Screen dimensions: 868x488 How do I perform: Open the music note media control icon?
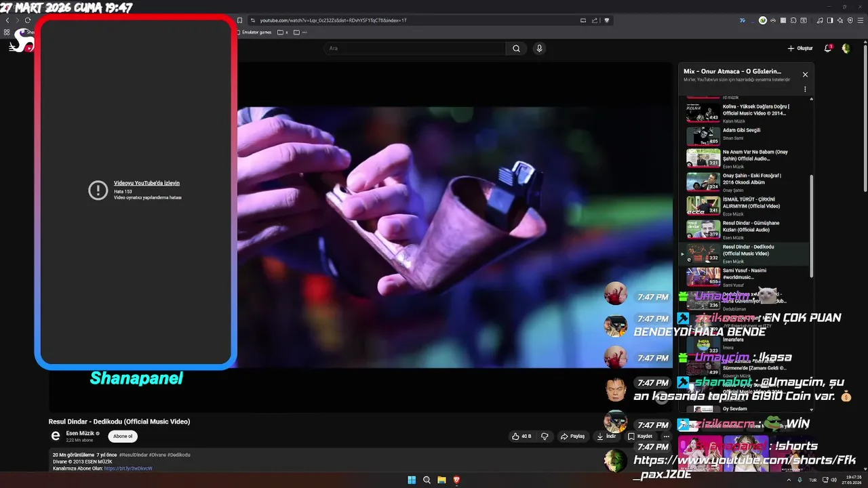821,20
